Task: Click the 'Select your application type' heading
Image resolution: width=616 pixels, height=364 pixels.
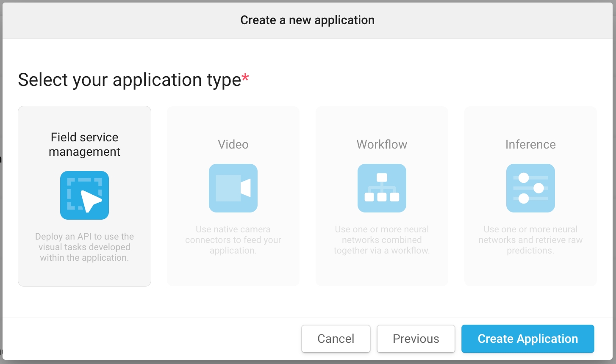Action: click(x=129, y=80)
